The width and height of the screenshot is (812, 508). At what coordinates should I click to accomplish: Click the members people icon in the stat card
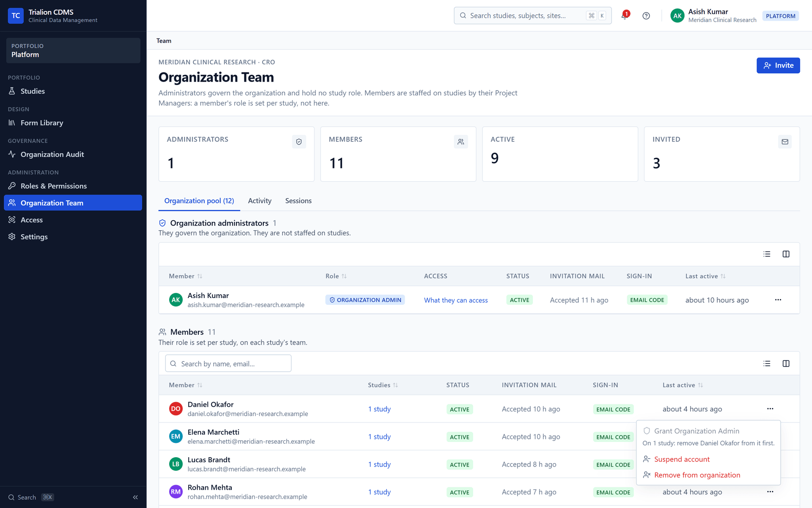pyautogui.click(x=461, y=142)
